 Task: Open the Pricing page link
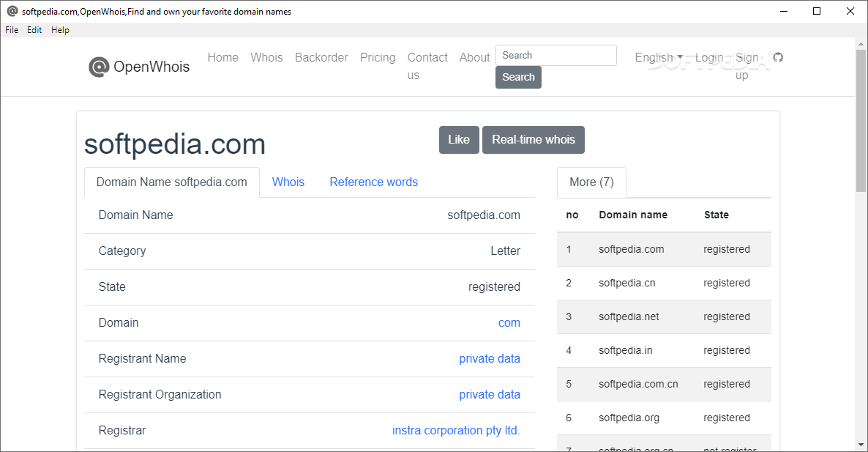378,58
